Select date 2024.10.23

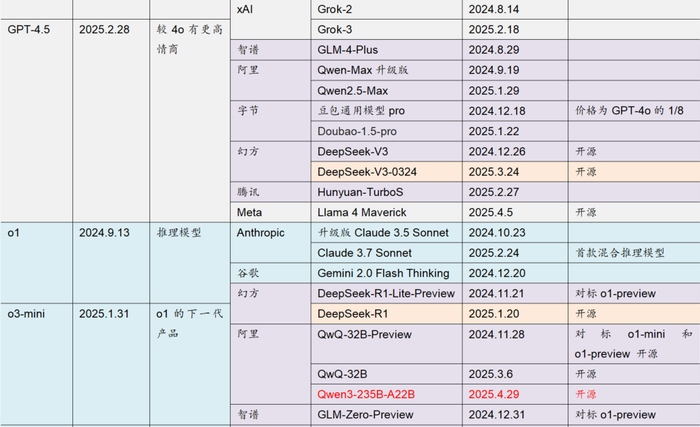tap(497, 233)
